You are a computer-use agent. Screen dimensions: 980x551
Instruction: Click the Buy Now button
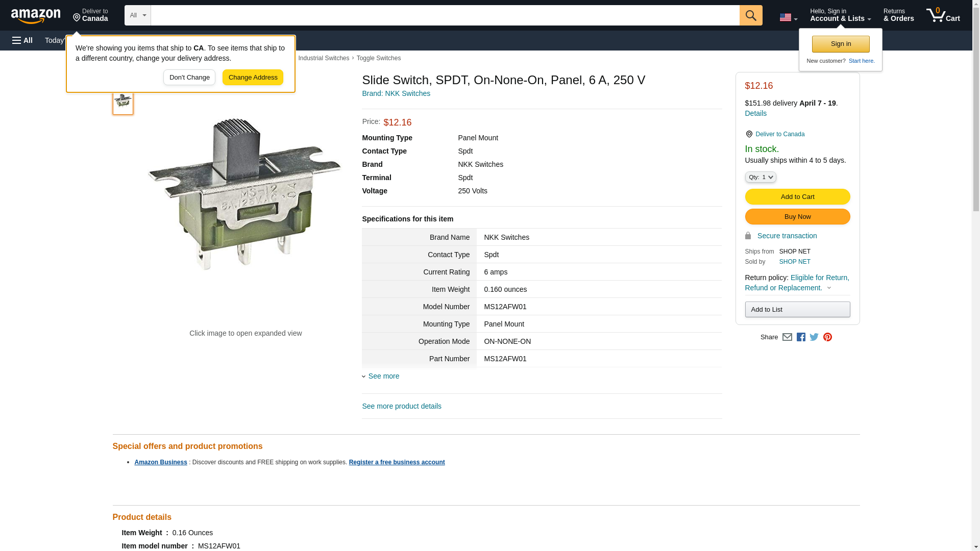(797, 217)
